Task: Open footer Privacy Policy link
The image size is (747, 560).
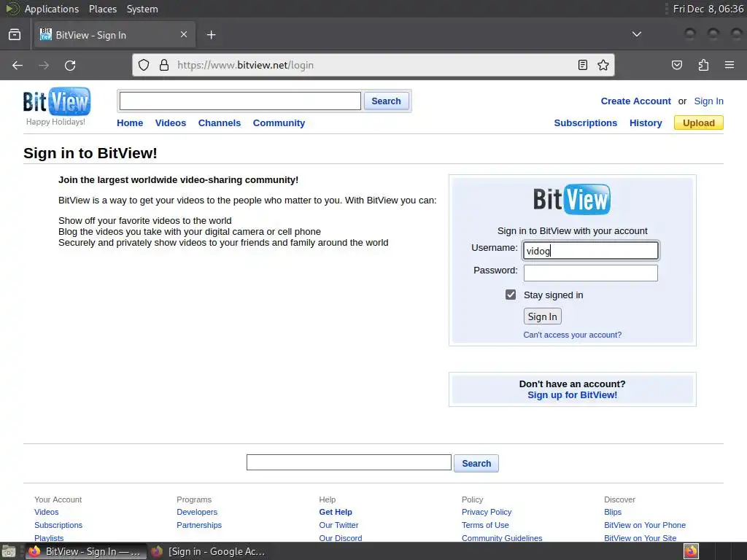Action: 487,512
